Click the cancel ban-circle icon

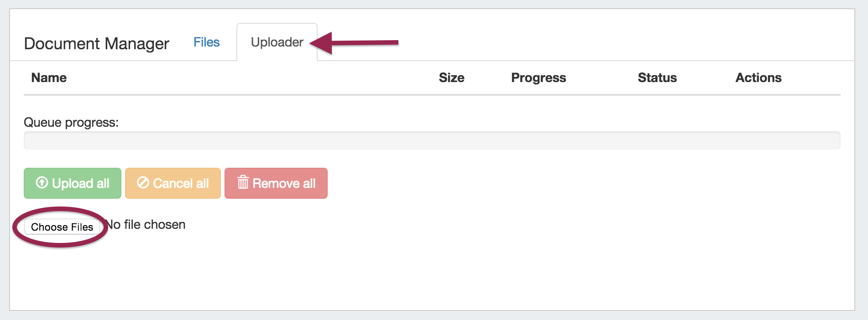click(x=143, y=183)
